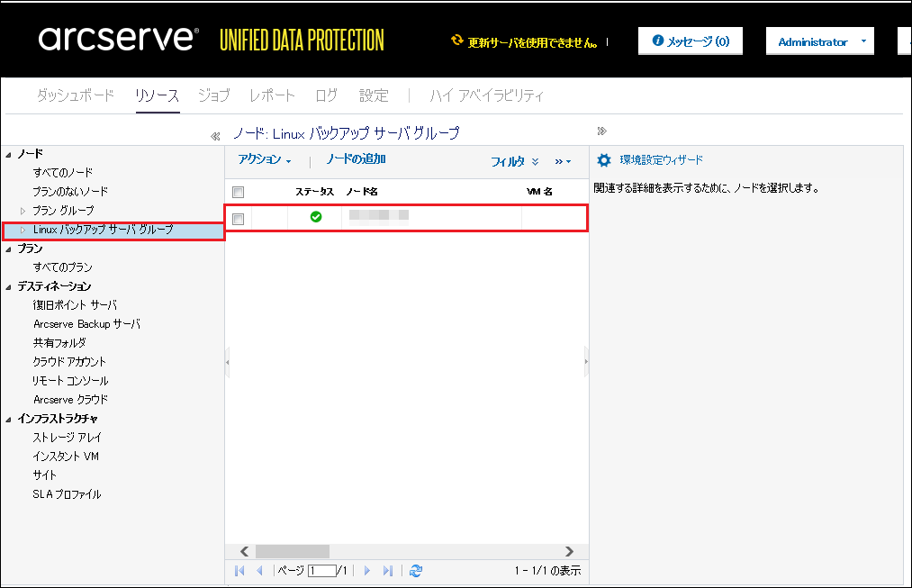Collapse the left navigation pane with double chevron
912x588 pixels.
[x=215, y=136]
